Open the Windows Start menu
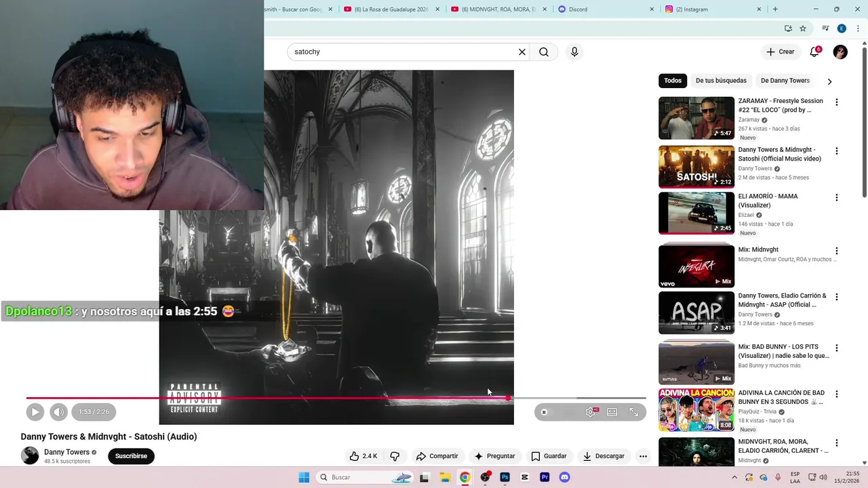The height and width of the screenshot is (488, 868). [x=304, y=477]
